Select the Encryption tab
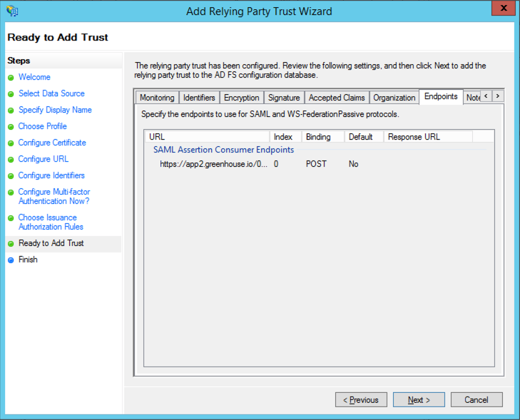Image resolution: width=520 pixels, height=420 pixels. point(241,98)
